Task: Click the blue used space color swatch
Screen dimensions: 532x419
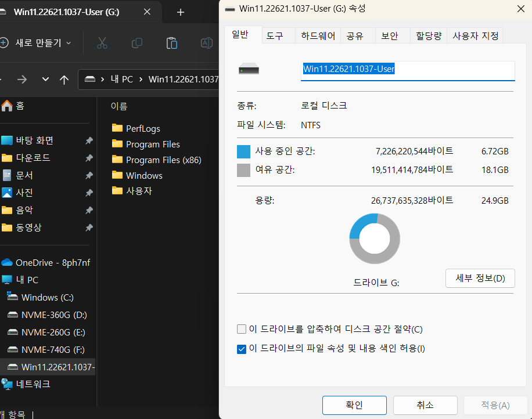Action: coord(243,151)
